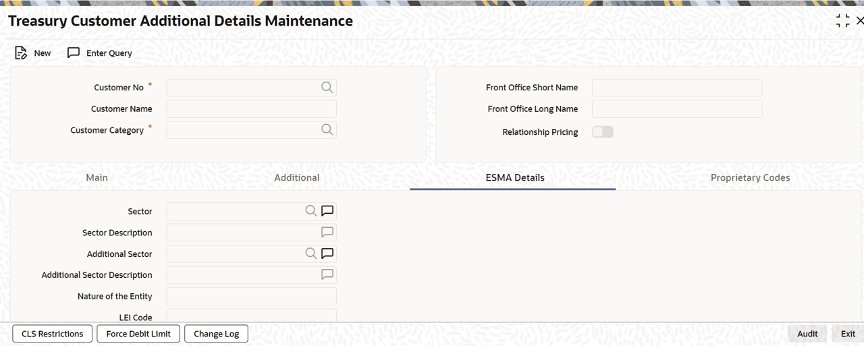Click the New document icon
Screen dimensions: 868x356
[x=21, y=53]
